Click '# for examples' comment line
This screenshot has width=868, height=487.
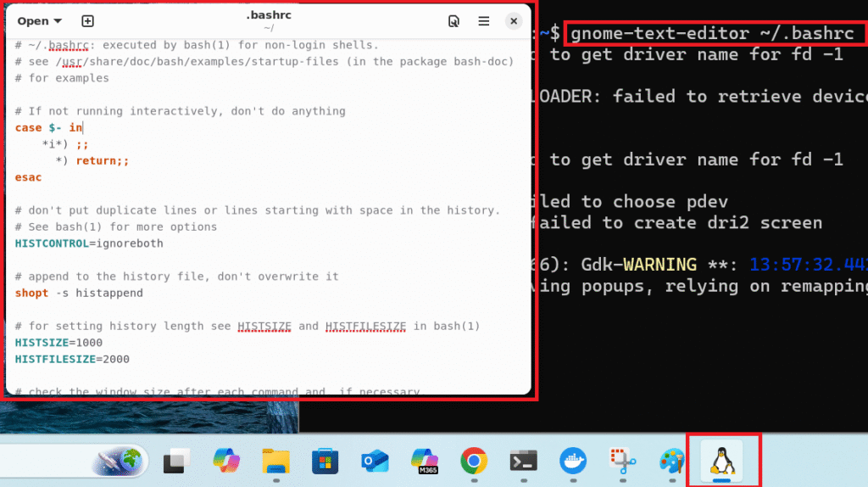pos(62,78)
